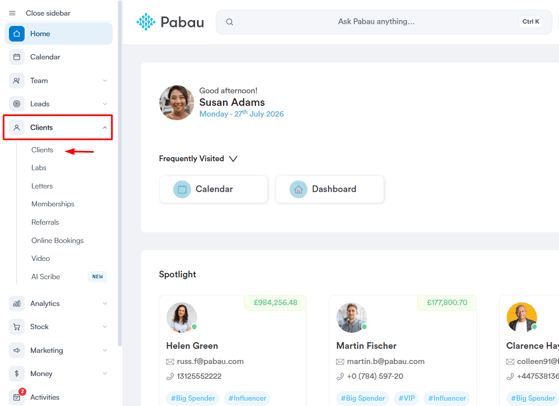Open the Labs submenu item
The width and height of the screenshot is (559, 406).
[39, 168]
